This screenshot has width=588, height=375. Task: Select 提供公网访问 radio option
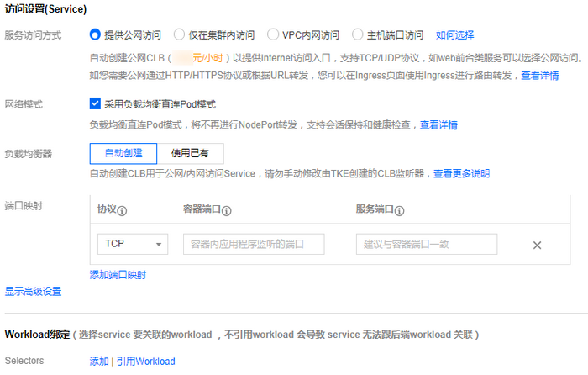click(95, 35)
